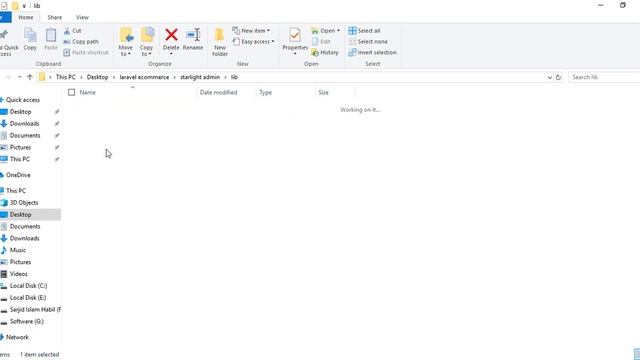Click starlight admin breadcrumb

click(x=200, y=77)
